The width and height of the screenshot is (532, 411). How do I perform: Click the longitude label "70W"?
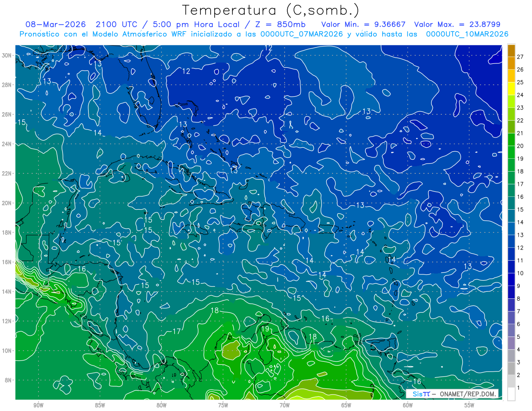pos(285,405)
